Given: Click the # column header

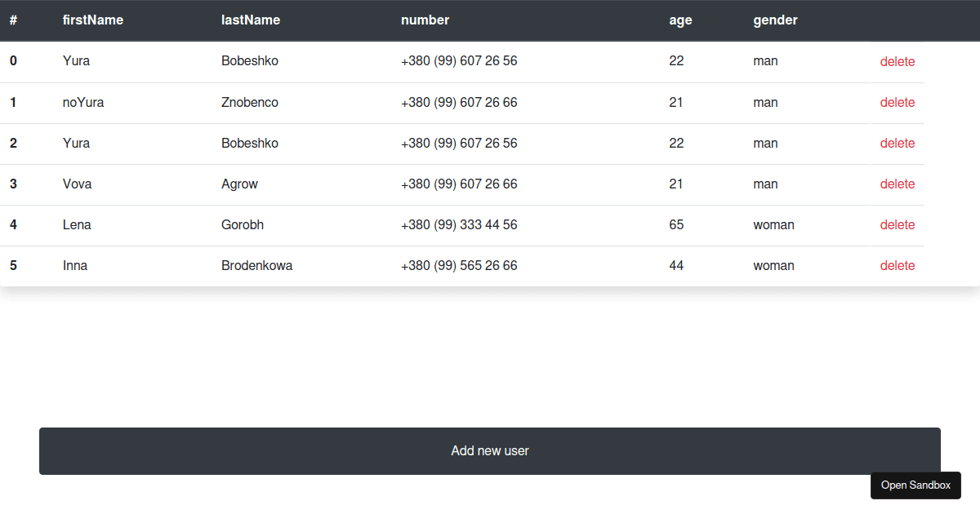Looking at the screenshot, I should click(x=14, y=20).
